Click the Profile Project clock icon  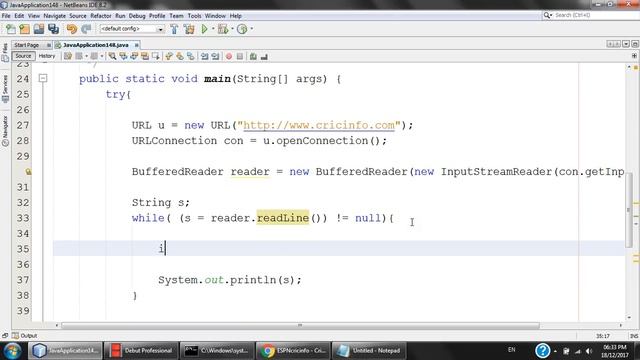(x=242, y=29)
